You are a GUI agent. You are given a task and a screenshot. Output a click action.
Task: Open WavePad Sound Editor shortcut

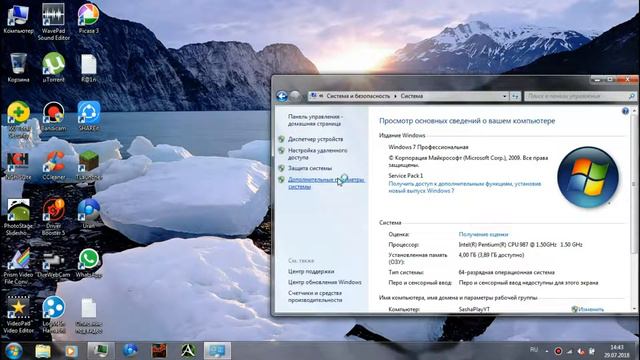tap(53, 22)
